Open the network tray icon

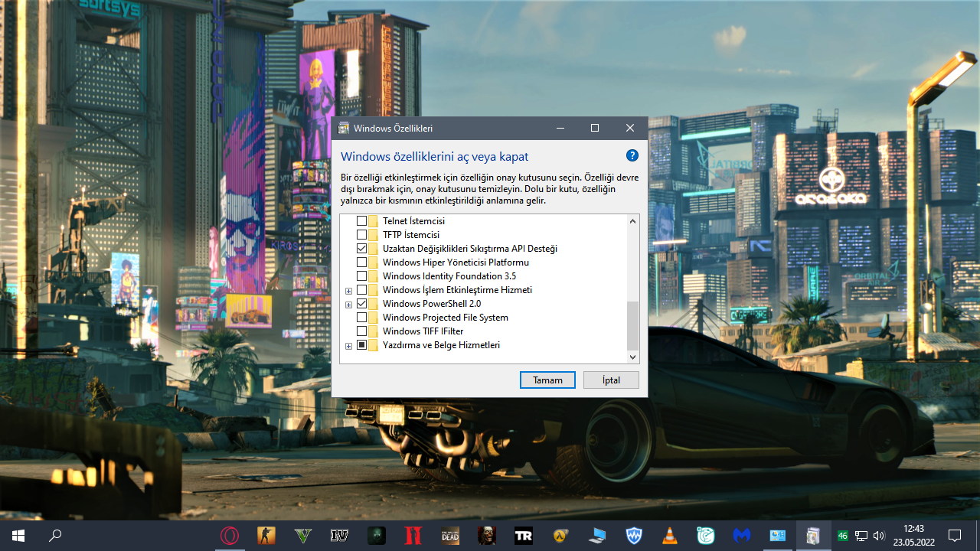861,536
